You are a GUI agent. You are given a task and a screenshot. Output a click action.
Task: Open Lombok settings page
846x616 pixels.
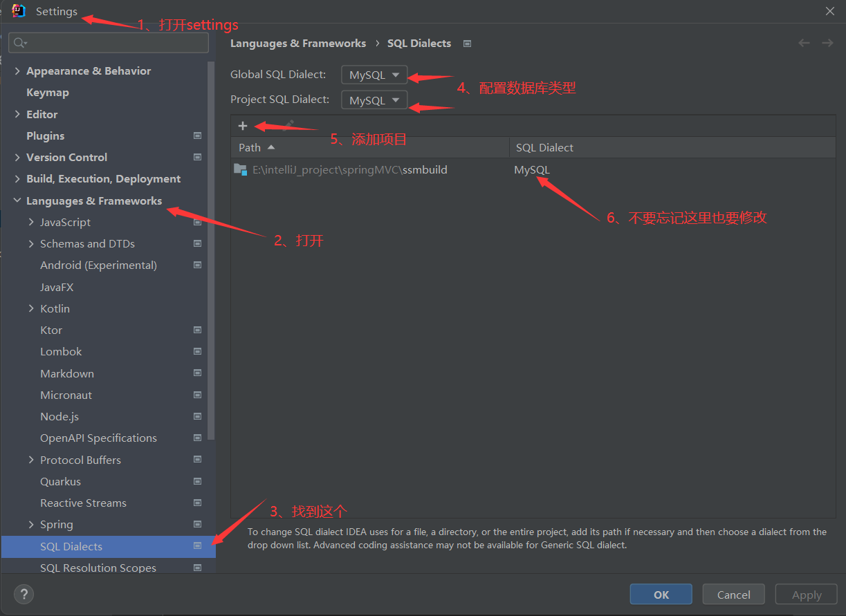pyautogui.click(x=61, y=352)
